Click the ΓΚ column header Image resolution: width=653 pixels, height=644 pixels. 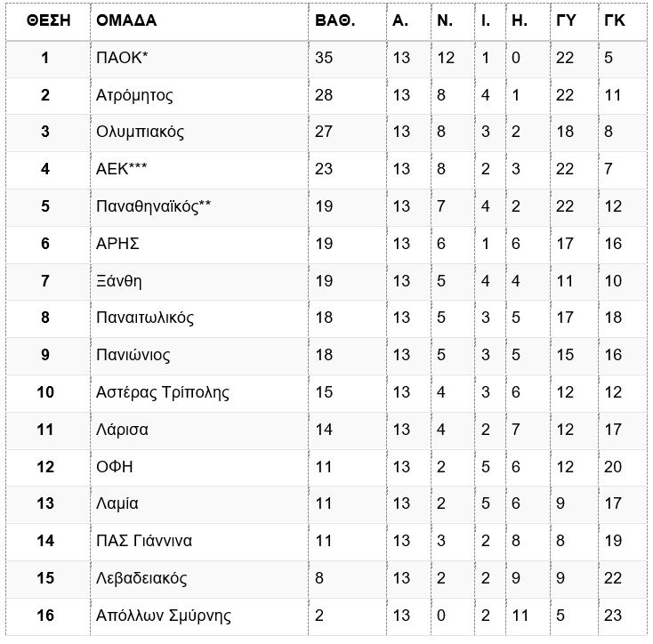point(614,20)
